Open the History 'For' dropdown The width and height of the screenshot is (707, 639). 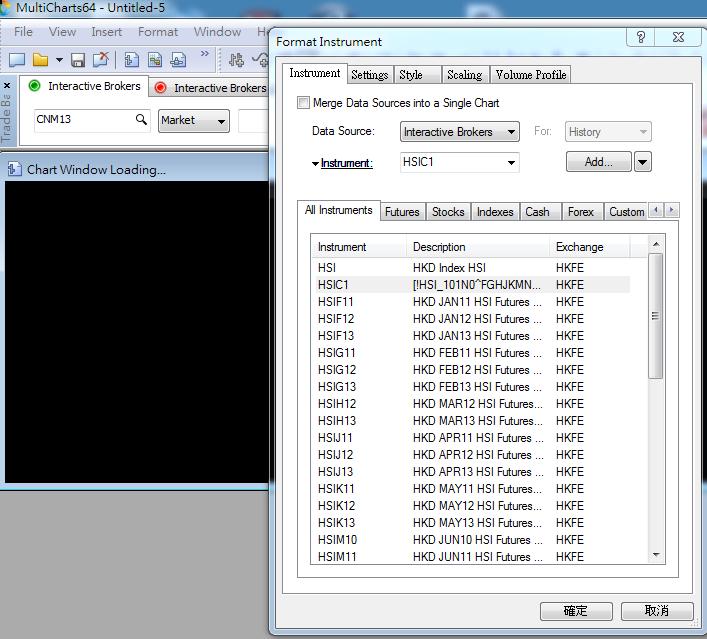[x=608, y=132]
